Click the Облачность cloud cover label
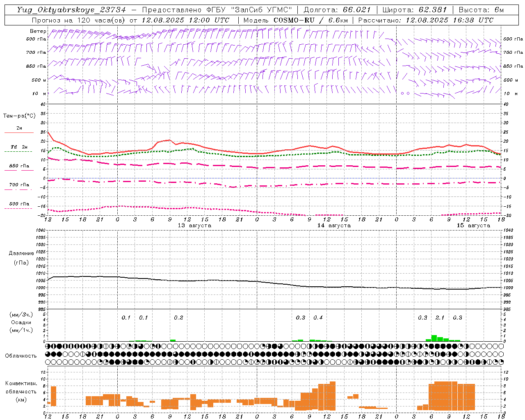 coord(21,356)
